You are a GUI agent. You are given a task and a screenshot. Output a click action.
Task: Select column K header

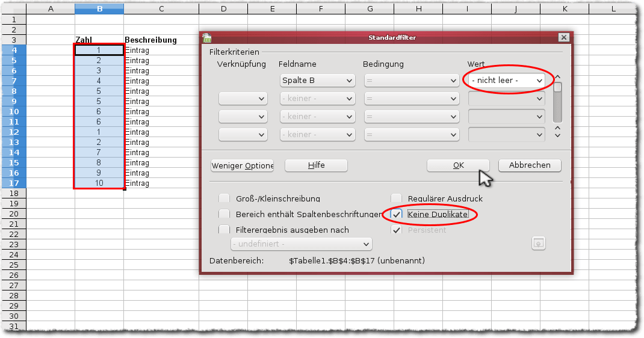tap(565, 8)
